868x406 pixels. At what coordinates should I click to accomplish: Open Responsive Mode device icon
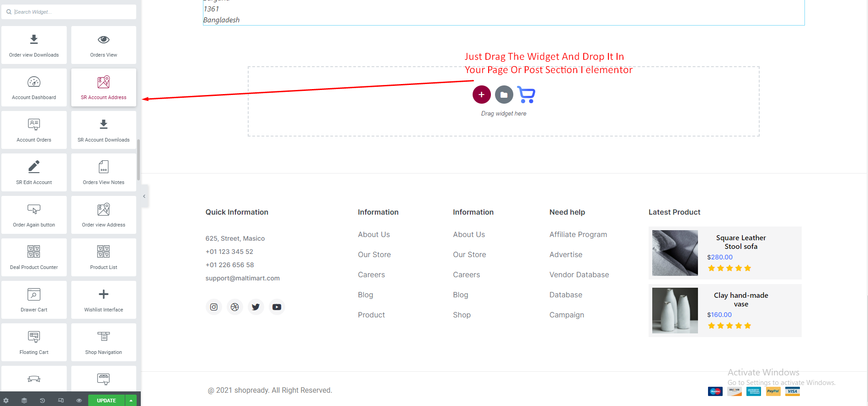(x=61, y=401)
